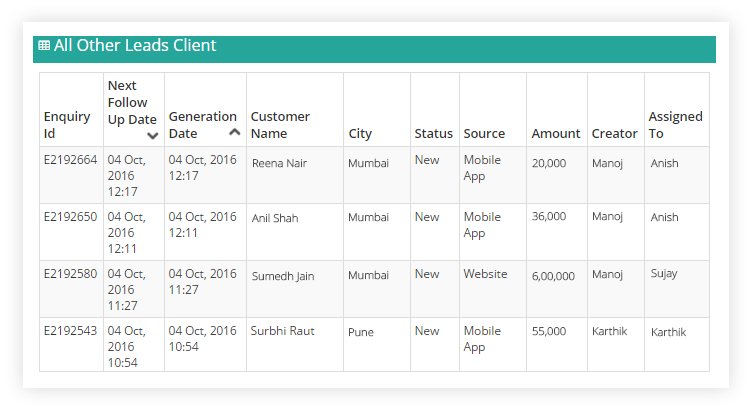This screenshot has width=750, height=409.
Task: Open enquiry E2192580
Action: coord(70,274)
